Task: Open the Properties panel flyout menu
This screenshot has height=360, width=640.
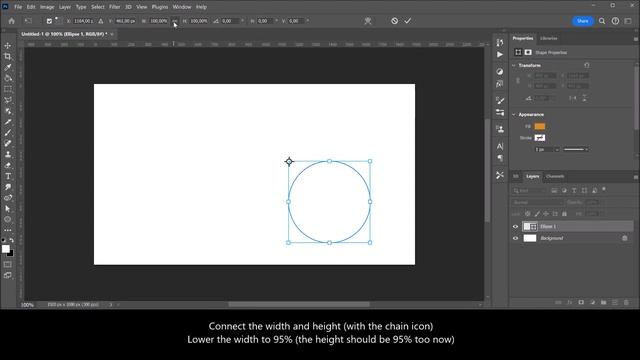Action: [636, 39]
